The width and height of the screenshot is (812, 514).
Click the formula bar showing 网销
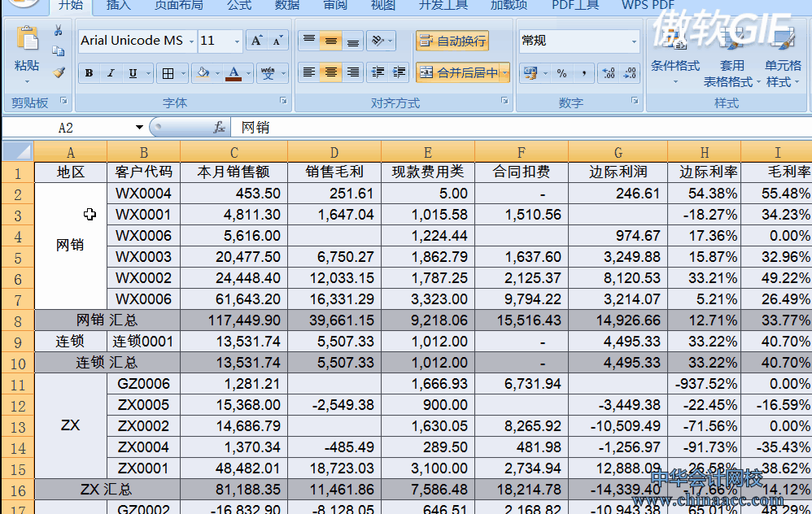(521, 128)
